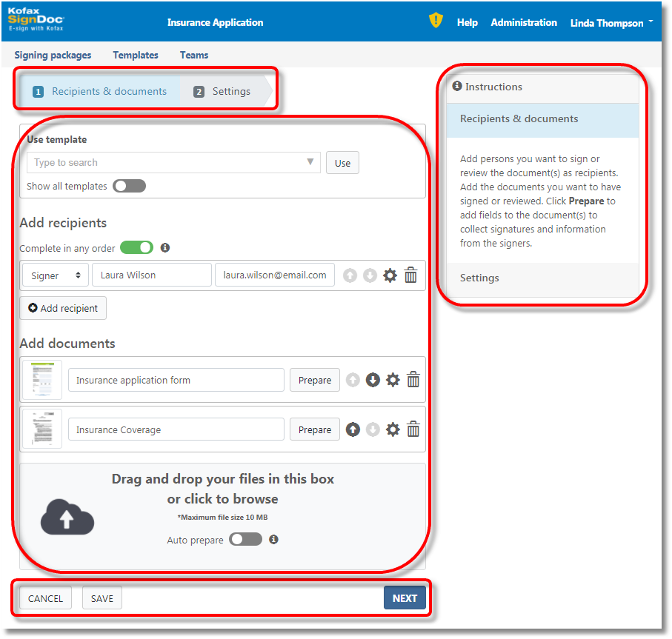
Task: Open settings gear for Laura Wilson recipient
Action: [x=390, y=275]
